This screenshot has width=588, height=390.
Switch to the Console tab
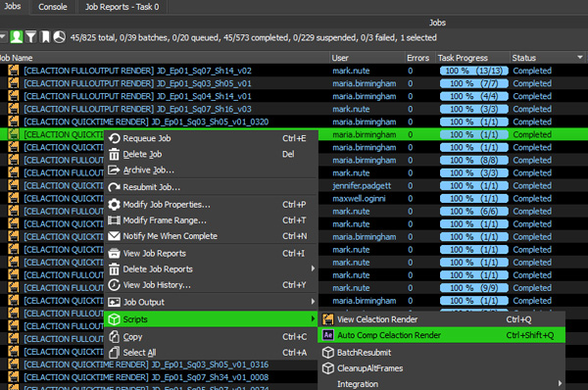[x=53, y=7]
